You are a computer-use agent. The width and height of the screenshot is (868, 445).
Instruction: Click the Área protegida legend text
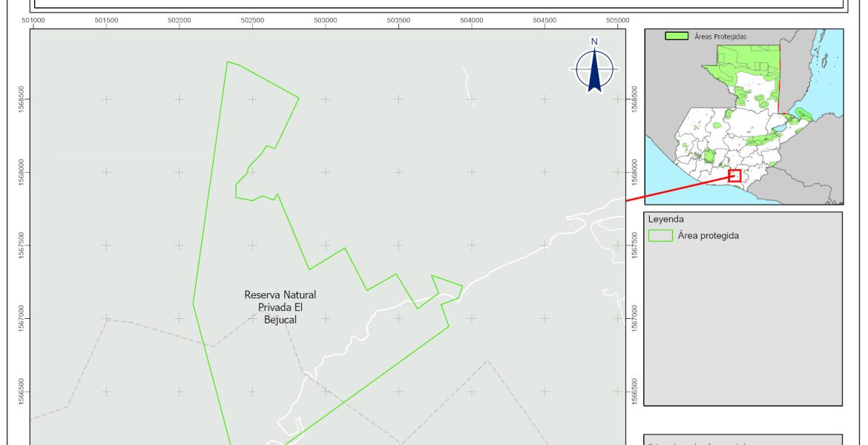(708, 236)
